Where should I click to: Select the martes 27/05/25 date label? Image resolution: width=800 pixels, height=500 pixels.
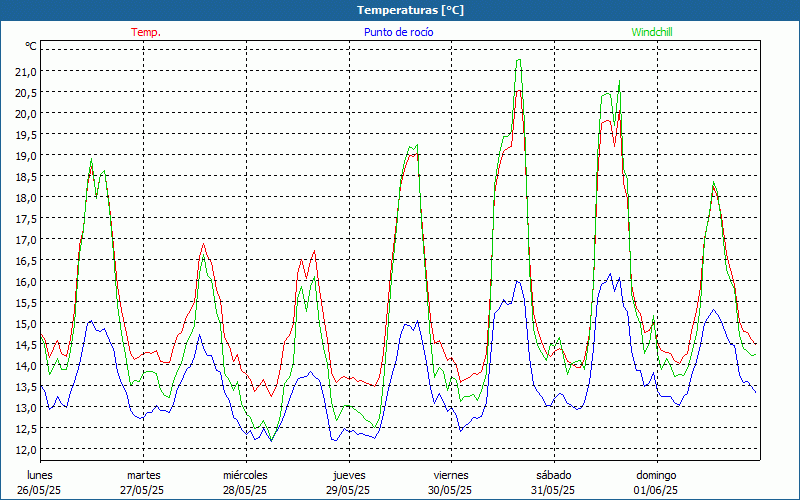(143, 482)
